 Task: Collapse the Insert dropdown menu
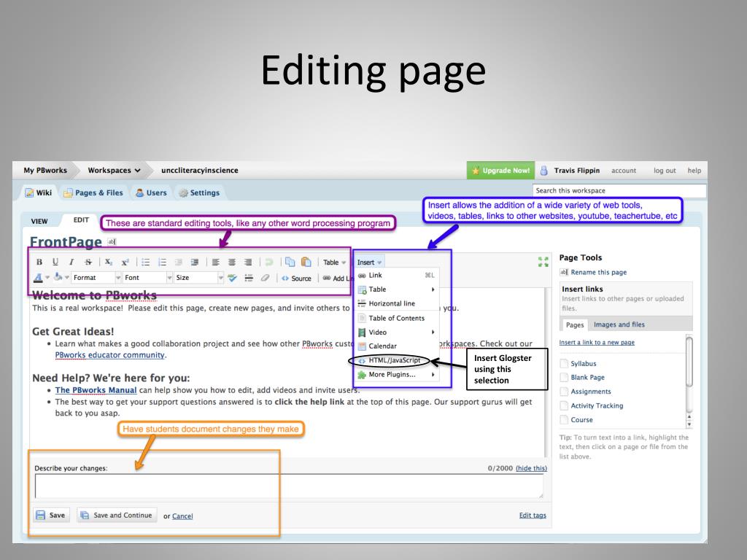pyautogui.click(x=369, y=262)
